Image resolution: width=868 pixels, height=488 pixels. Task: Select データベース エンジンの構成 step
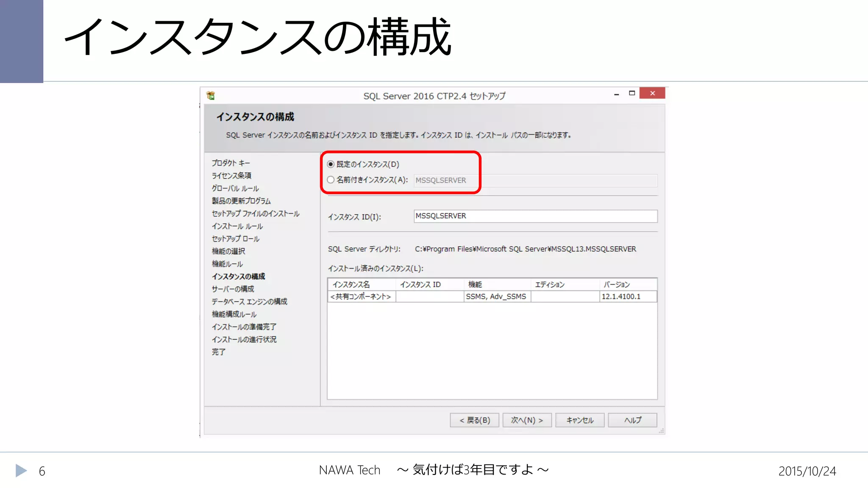point(250,302)
